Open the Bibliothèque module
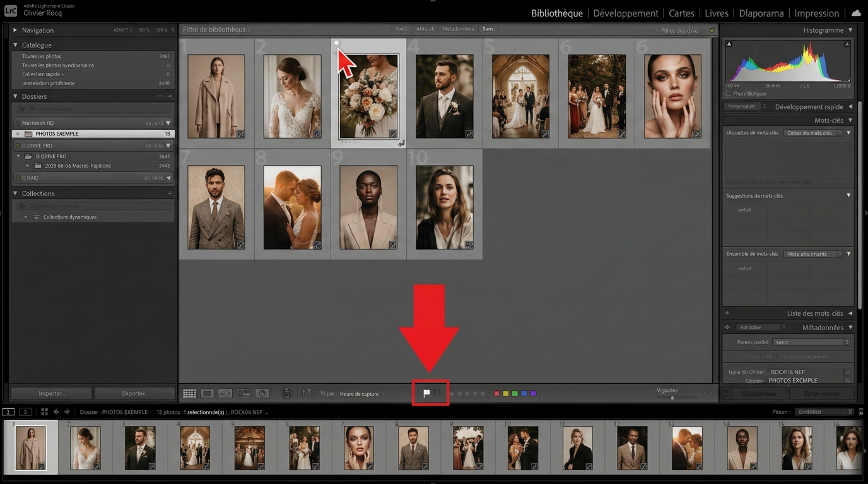This screenshot has height=484, width=868. click(557, 13)
